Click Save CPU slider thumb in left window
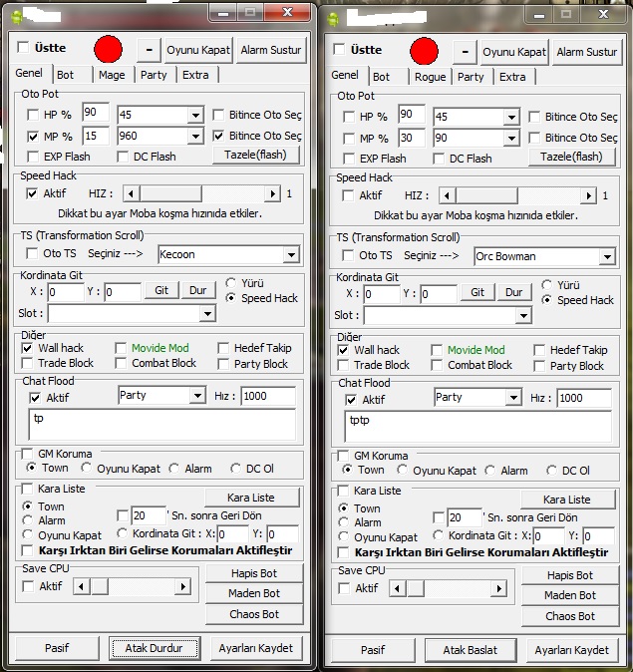633x672 pixels. pos(100,586)
